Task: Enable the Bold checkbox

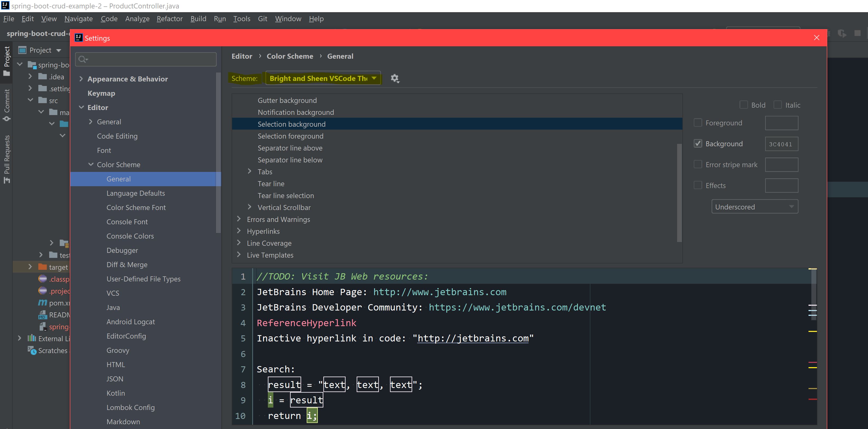Action: 744,105
